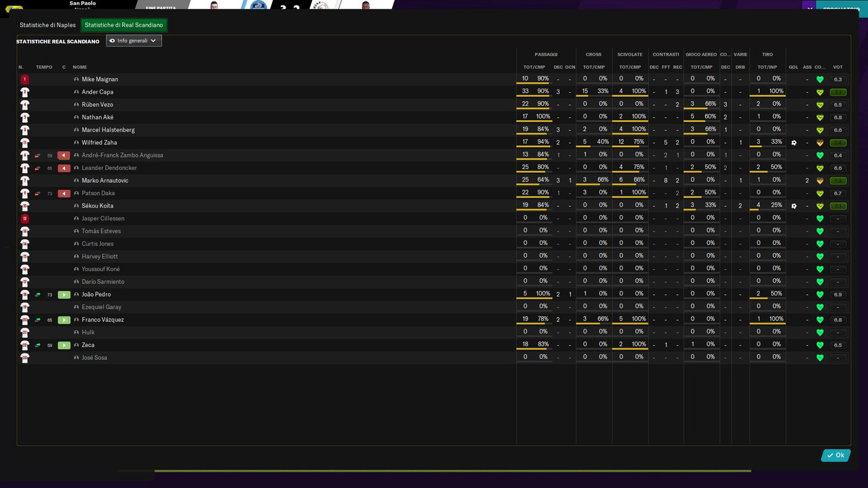Click the info icon next to Nathan Aké

[77, 117]
